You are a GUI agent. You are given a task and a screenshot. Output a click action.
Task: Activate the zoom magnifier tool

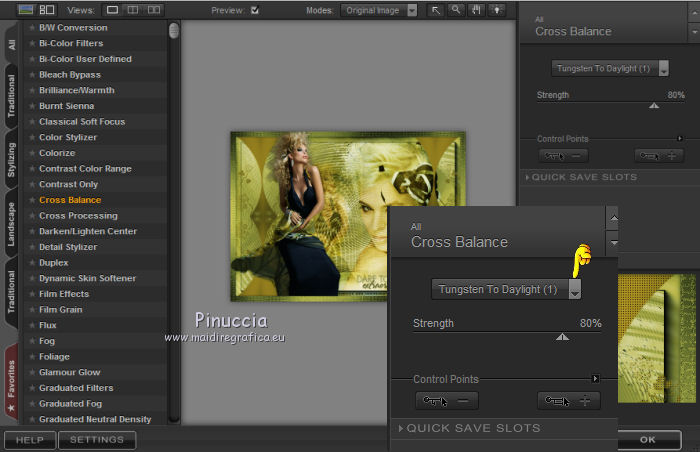[455, 10]
